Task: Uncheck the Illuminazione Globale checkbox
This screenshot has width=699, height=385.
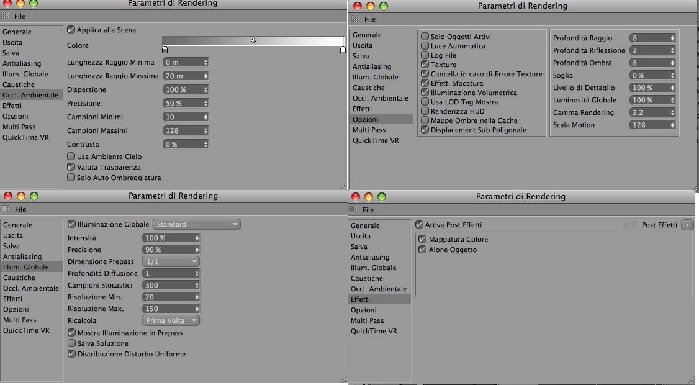Action: 71,224
